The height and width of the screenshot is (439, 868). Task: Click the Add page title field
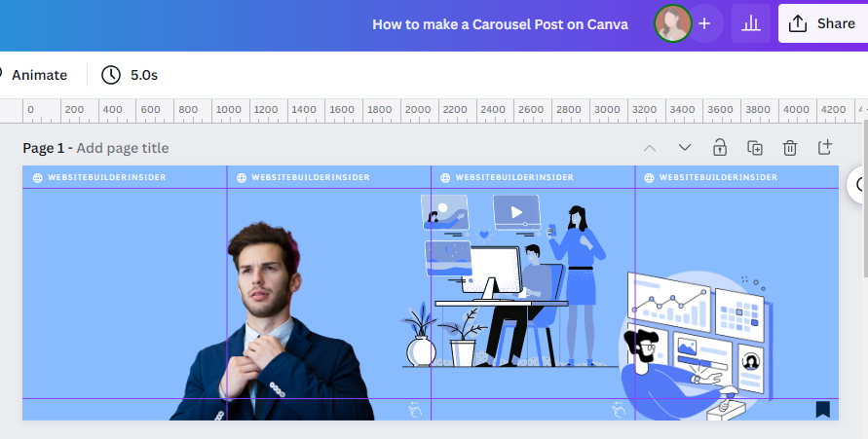coord(123,148)
